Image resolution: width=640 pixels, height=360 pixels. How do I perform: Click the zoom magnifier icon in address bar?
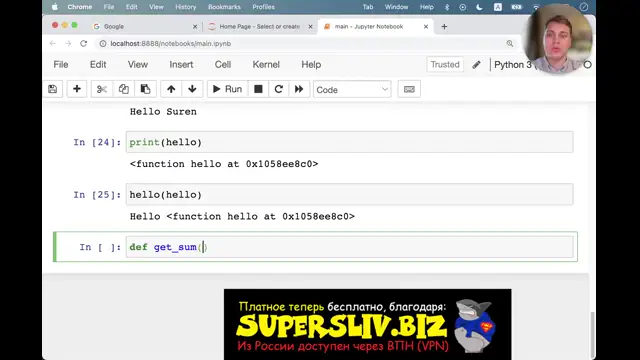tap(510, 43)
